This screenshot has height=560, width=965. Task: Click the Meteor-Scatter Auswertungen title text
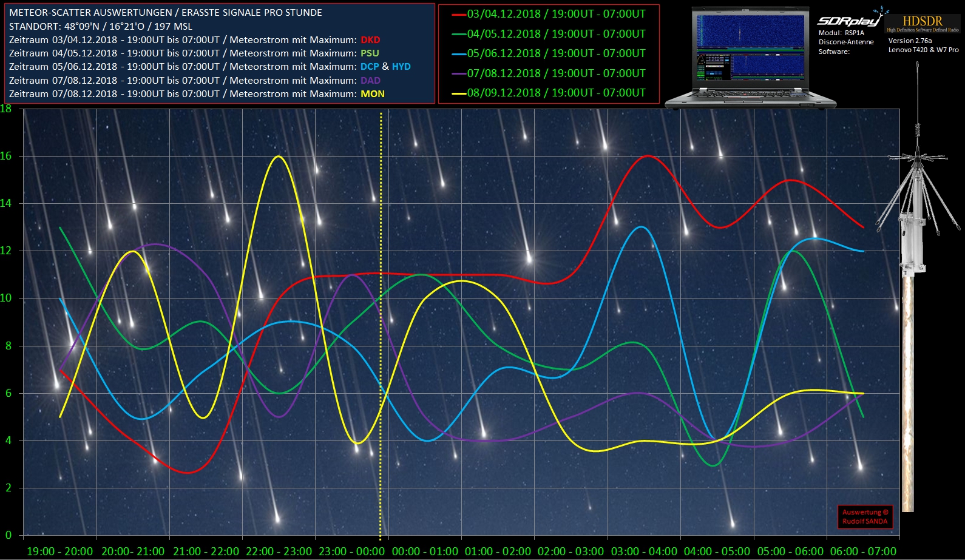tap(166, 13)
